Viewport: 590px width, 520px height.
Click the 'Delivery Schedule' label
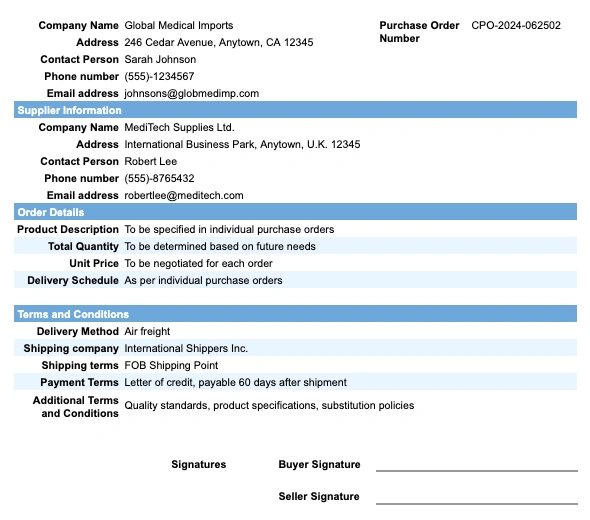tap(73, 280)
